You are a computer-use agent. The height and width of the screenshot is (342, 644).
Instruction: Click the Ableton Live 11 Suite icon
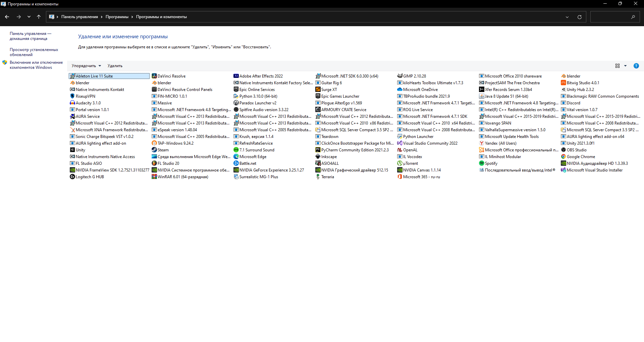coord(72,76)
